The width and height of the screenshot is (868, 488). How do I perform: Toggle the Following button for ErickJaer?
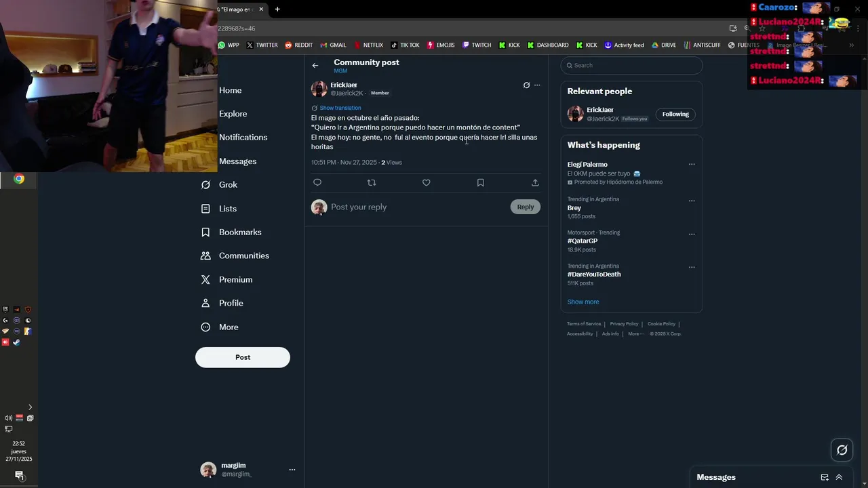click(x=675, y=114)
